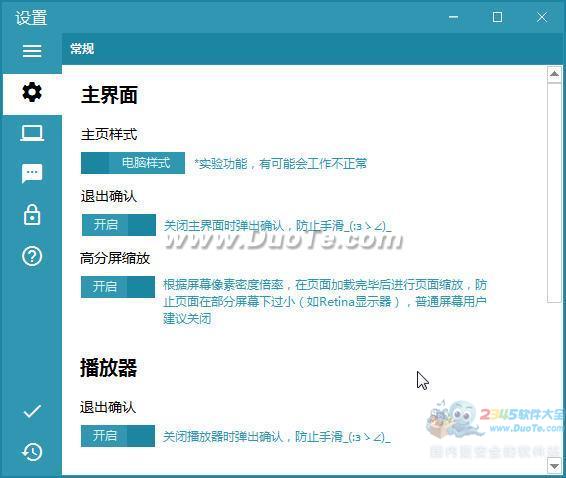Click the history restore defaults icon
The width and height of the screenshot is (566, 478).
[x=32, y=452]
